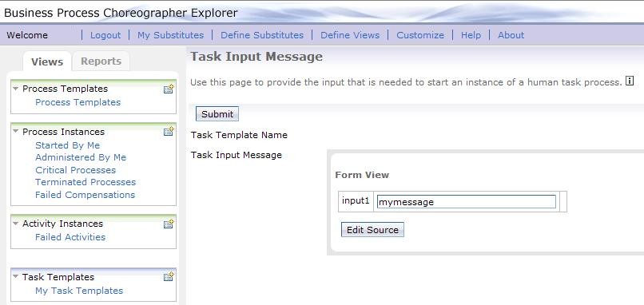
Task: Open Critical Processes list
Action: (76, 170)
